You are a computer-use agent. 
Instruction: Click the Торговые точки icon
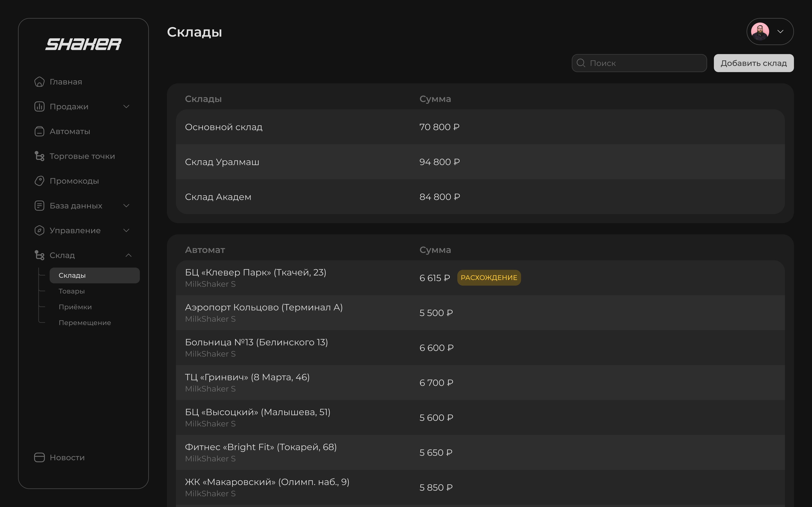pyautogui.click(x=39, y=156)
